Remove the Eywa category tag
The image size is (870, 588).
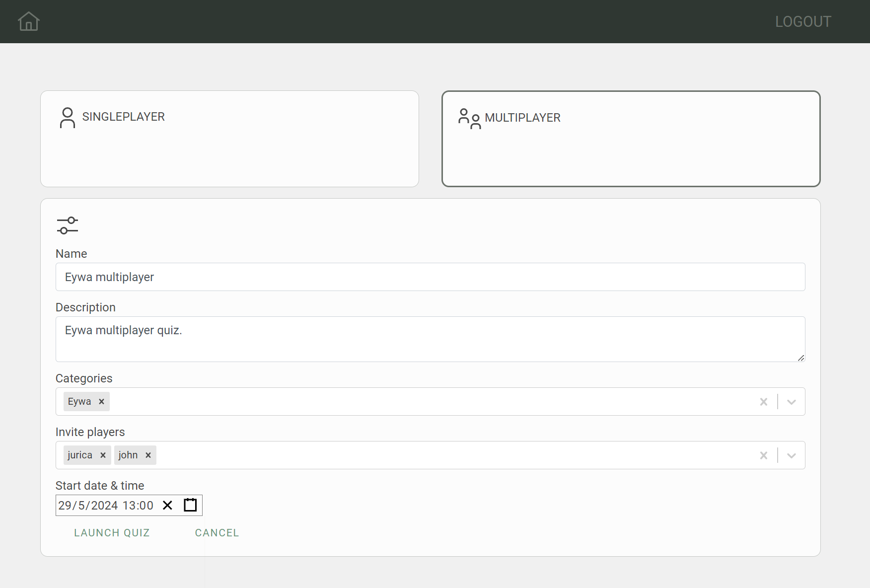coord(101,402)
